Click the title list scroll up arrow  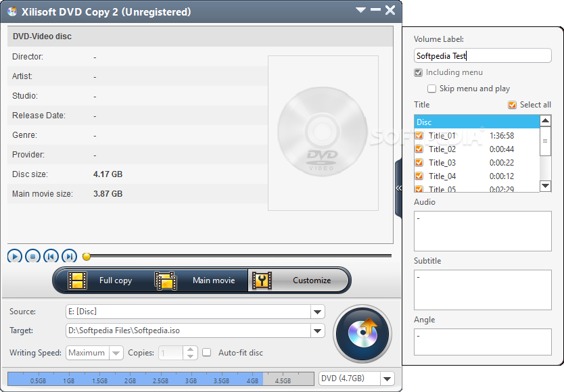[546, 120]
